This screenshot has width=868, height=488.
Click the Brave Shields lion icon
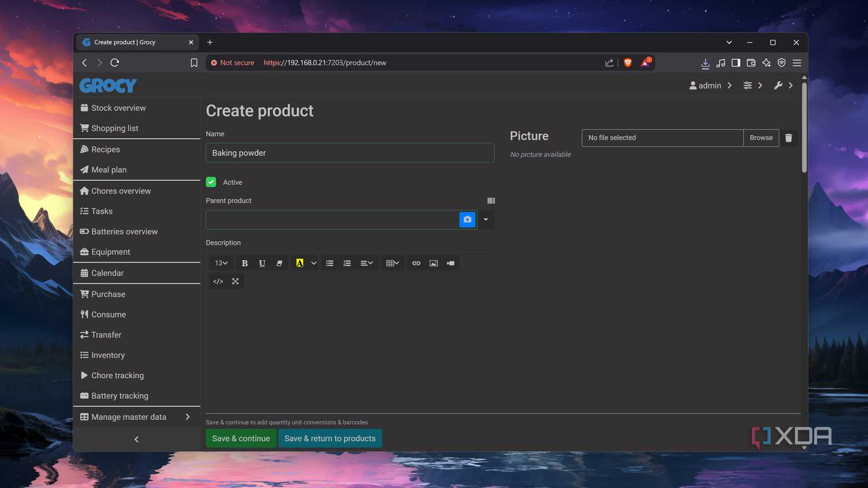pos(628,62)
